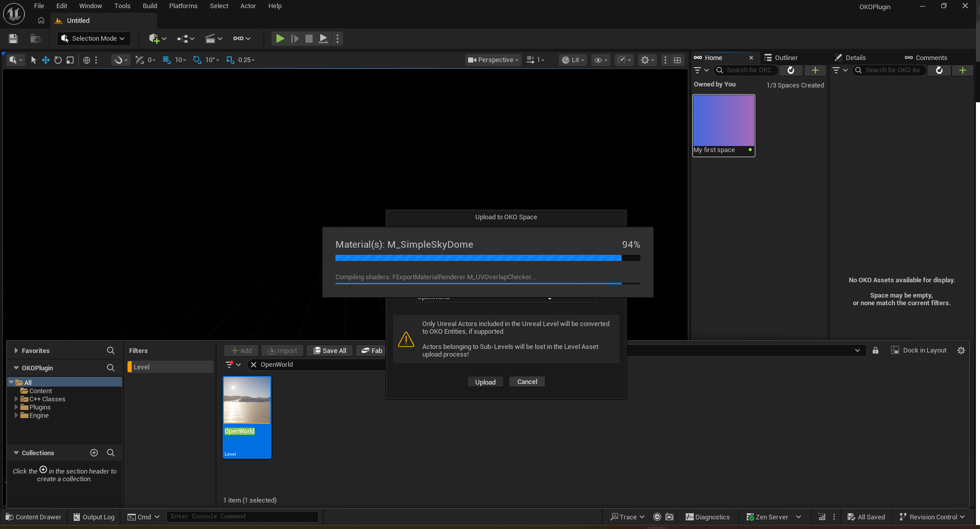Open the Selection Mode dropdown
The height and width of the screenshot is (529, 980).
click(94, 39)
